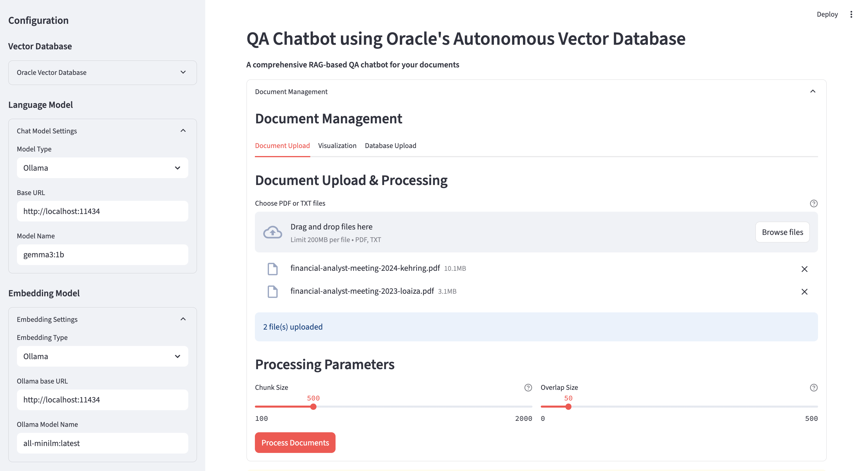Open the Model Type Ollama dropdown
Viewport: 868px width, 471px height.
click(x=102, y=168)
